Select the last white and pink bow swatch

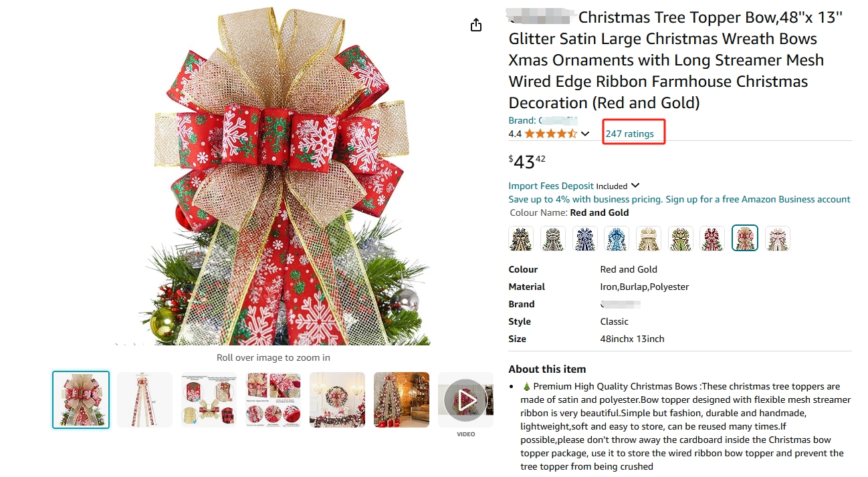click(x=777, y=238)
